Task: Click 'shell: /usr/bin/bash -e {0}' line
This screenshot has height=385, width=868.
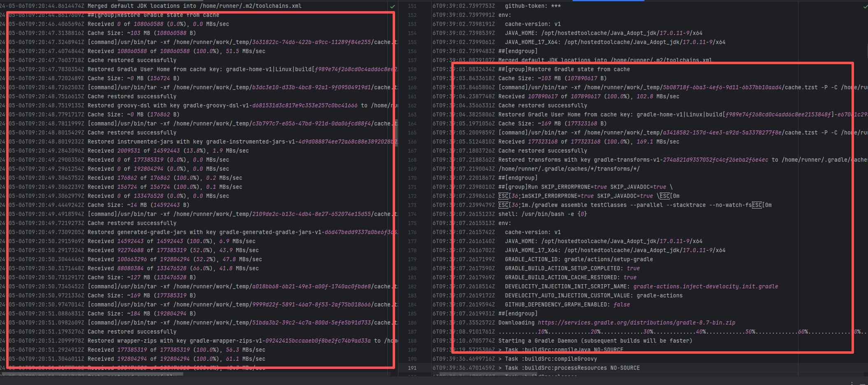Action: 542,214
